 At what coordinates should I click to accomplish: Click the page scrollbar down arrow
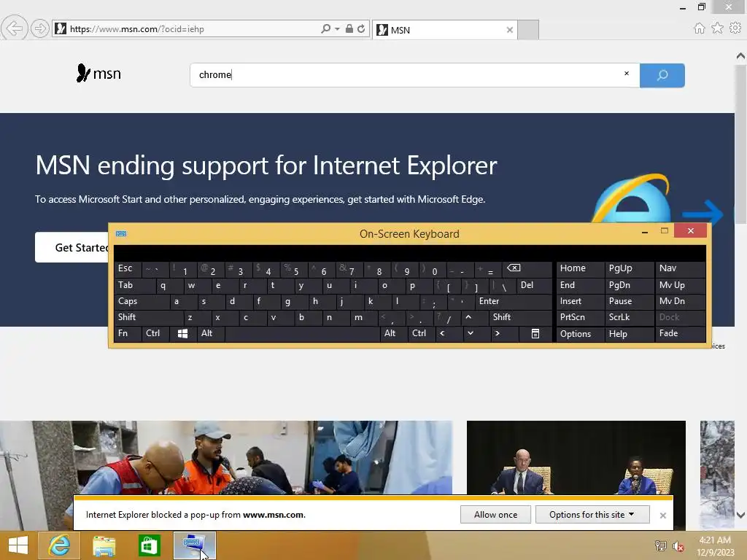(740, 514)
